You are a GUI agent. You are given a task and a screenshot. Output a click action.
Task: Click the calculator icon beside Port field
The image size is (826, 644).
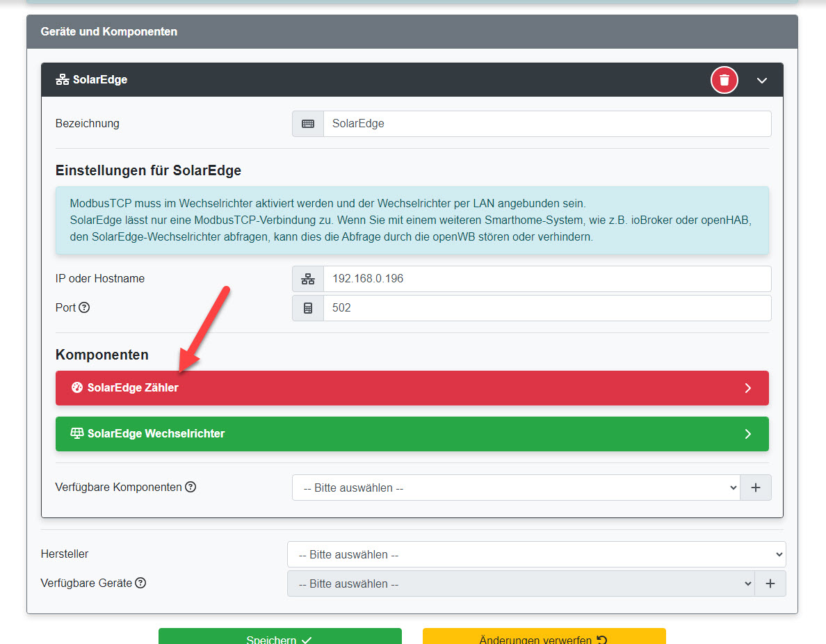click(x=308, y=308)
